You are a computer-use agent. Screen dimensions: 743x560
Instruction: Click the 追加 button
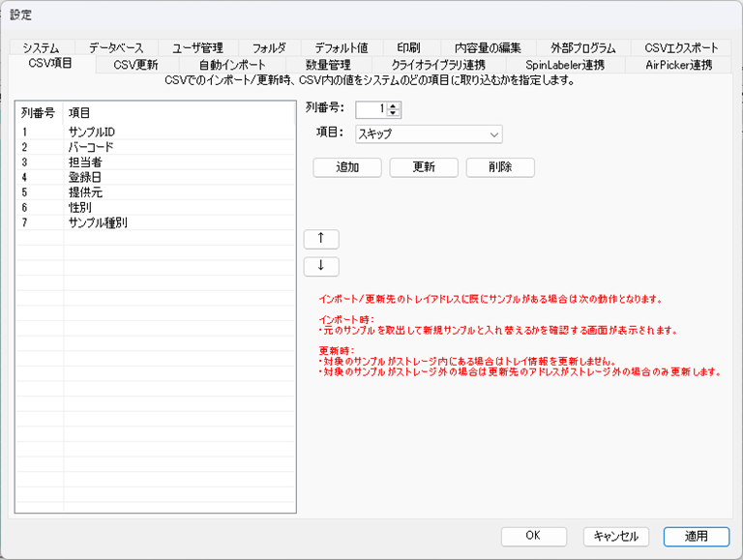point(347,166)
